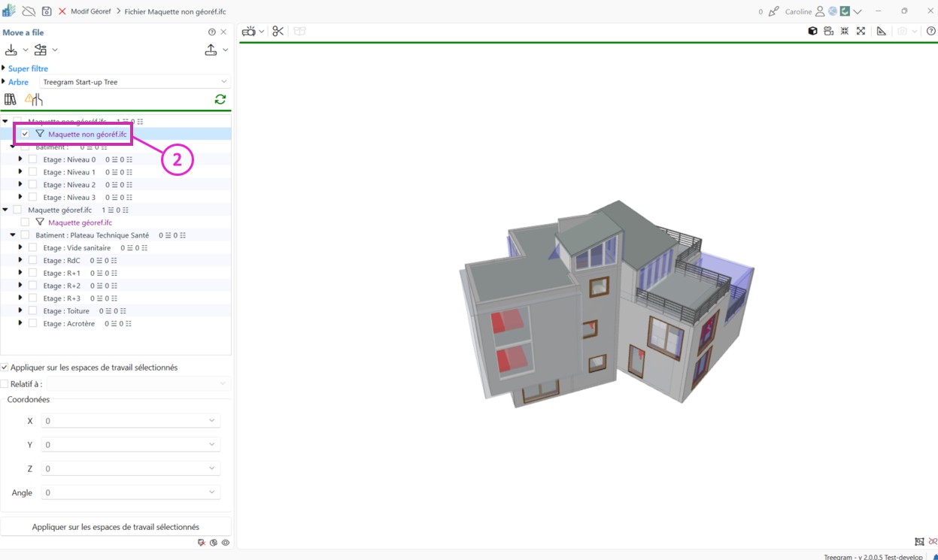Screen dimensions: 938x560
Task: Click the scissors cut tool icon
Action: coord(278,31)
